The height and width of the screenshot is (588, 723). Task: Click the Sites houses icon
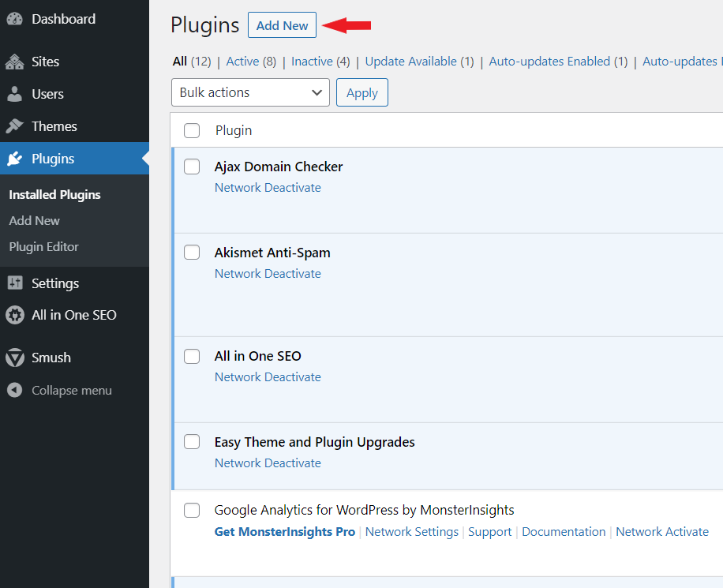click(15, 62)
